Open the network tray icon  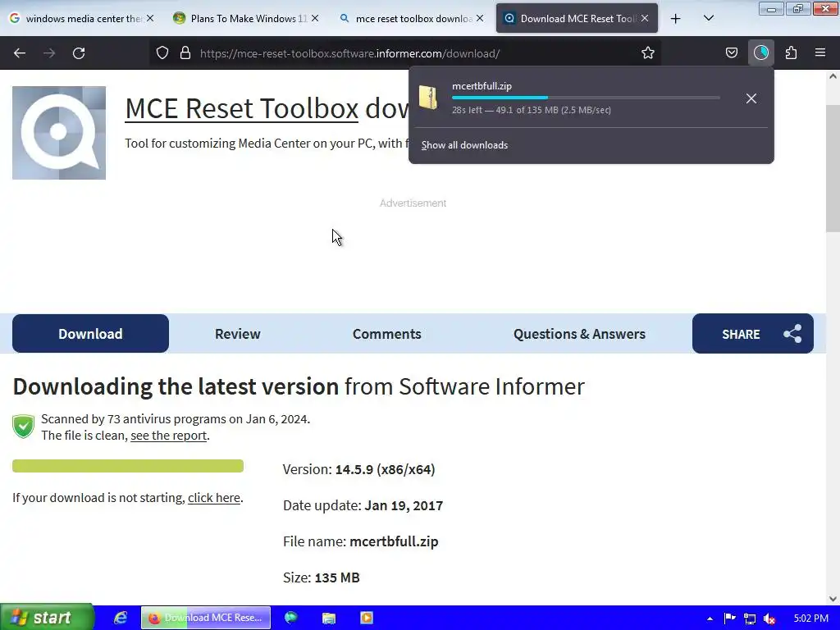tap(750, 619)
